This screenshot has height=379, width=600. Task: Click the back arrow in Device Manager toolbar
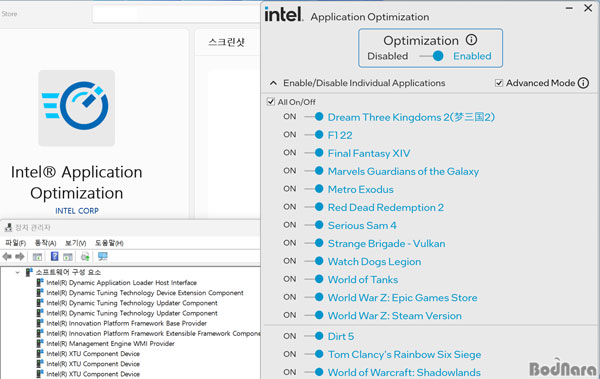pos(7,256)
